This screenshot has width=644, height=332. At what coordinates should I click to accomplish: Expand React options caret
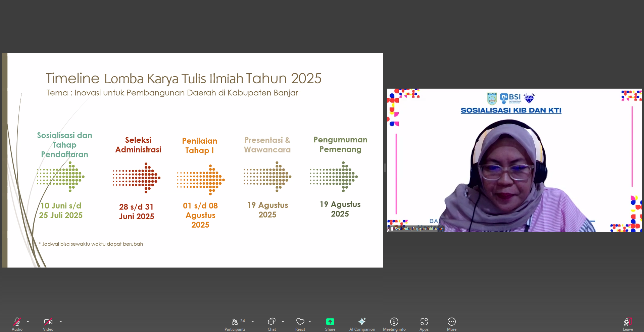point(310,322)
